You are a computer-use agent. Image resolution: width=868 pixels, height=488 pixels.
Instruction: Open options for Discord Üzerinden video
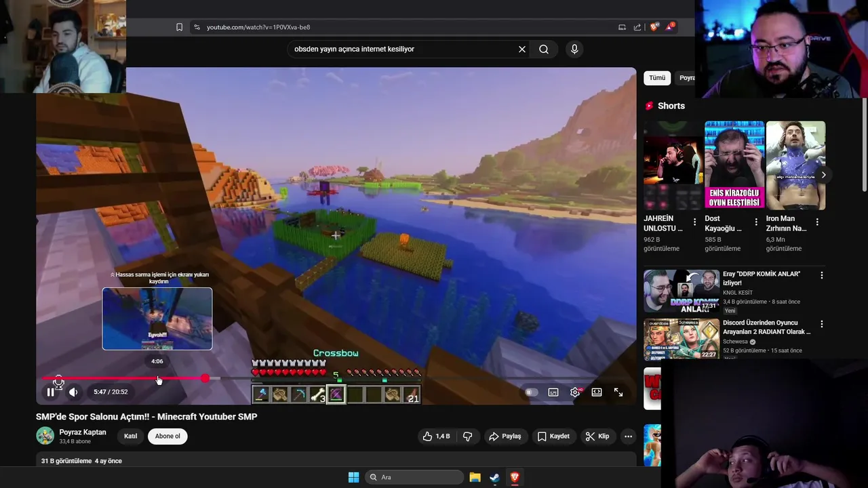tap(822, 324)
